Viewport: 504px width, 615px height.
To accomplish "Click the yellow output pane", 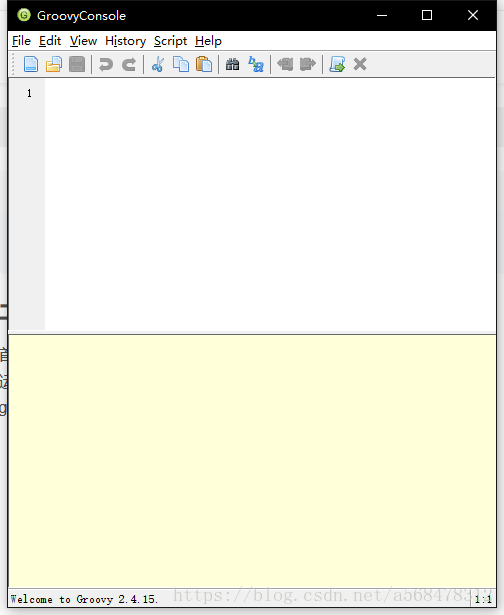I will (252, 461).
